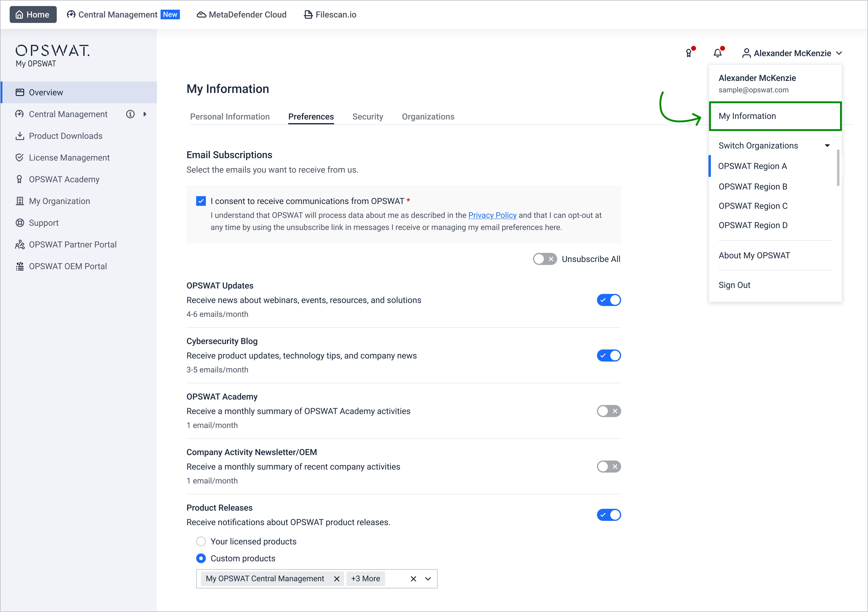Select Your licensed products radio button
Image resolution: width=868 pixels, height=612 pixels.
tap(201, 541)
